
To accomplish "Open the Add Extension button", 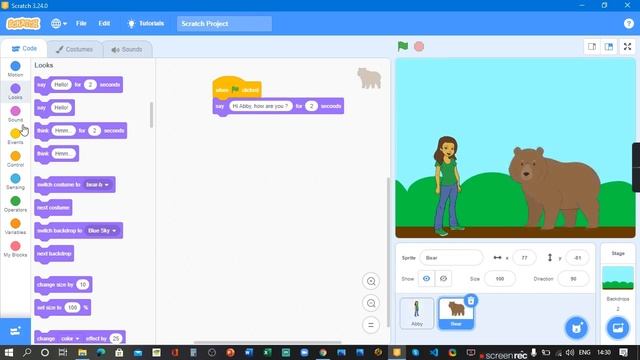I will point(16,331).
